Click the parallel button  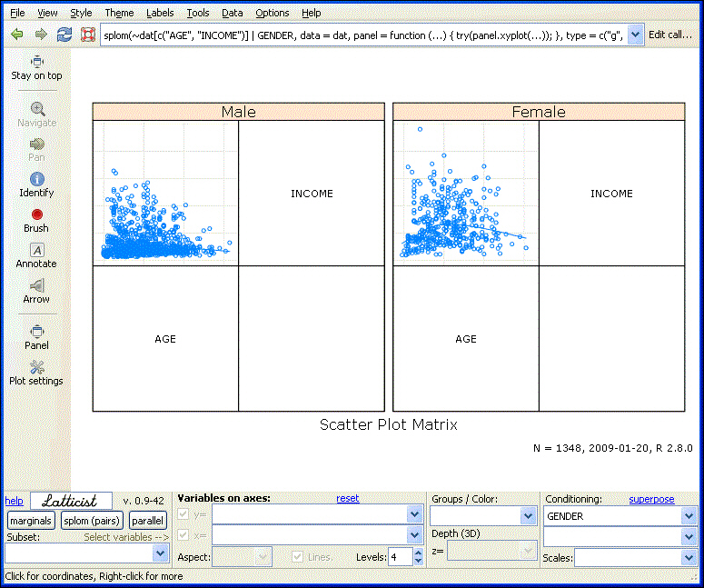148,521
